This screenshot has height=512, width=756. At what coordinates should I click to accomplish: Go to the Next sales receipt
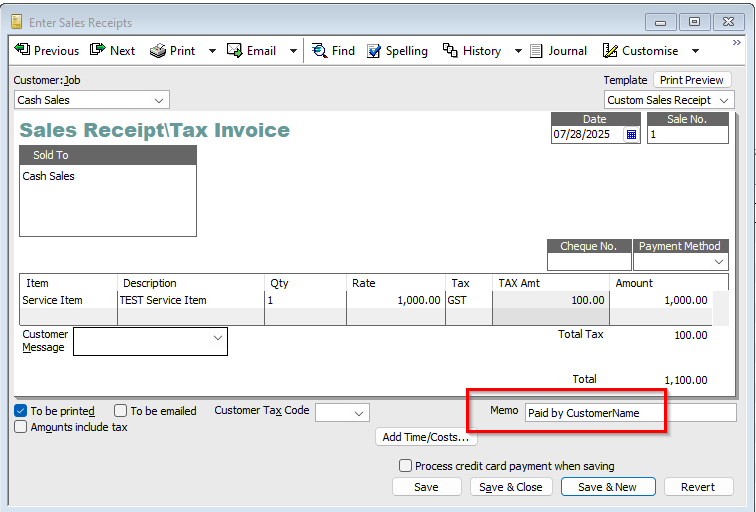(112, 51)
